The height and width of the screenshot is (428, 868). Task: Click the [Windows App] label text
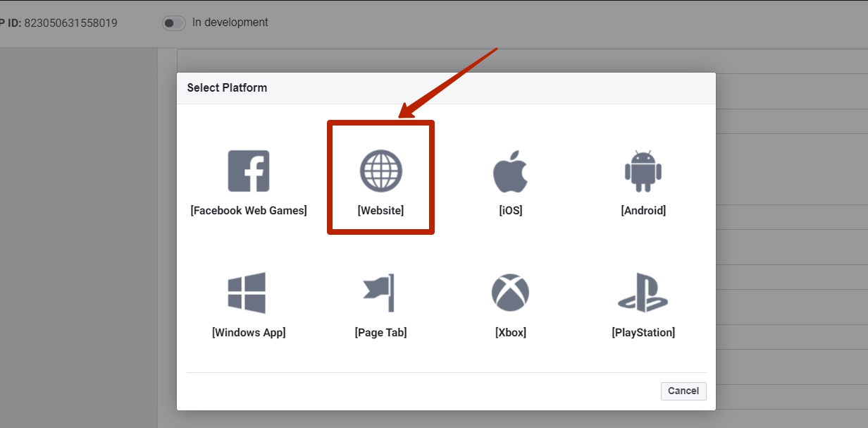click(x=249, y=331)
